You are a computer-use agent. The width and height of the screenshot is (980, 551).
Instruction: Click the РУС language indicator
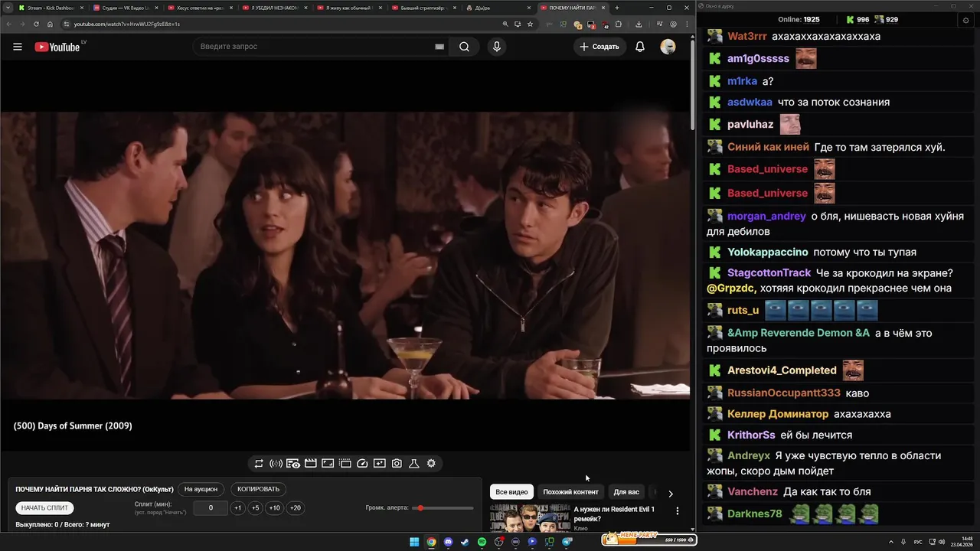click(x=918, y=542)
